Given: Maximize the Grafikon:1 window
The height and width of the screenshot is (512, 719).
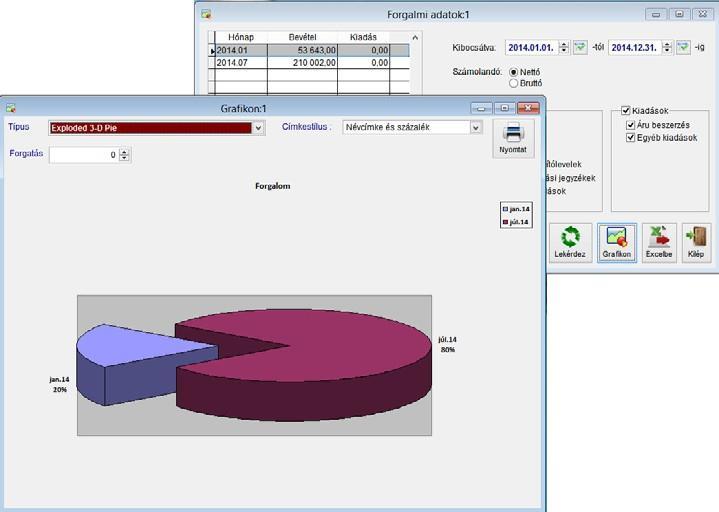Looking at the screenshot, I should pyautogui.click(x=504, y=108).
